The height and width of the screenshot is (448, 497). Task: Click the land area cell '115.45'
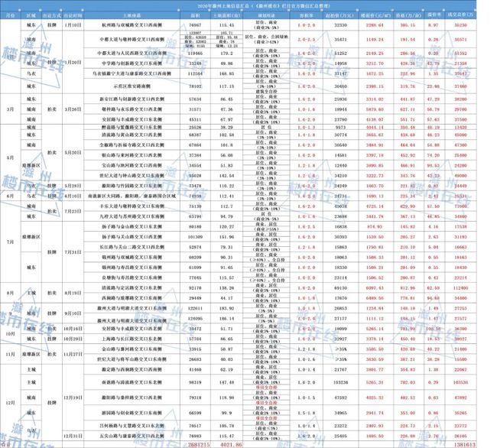pyautogui.click(x=226, y=25)
